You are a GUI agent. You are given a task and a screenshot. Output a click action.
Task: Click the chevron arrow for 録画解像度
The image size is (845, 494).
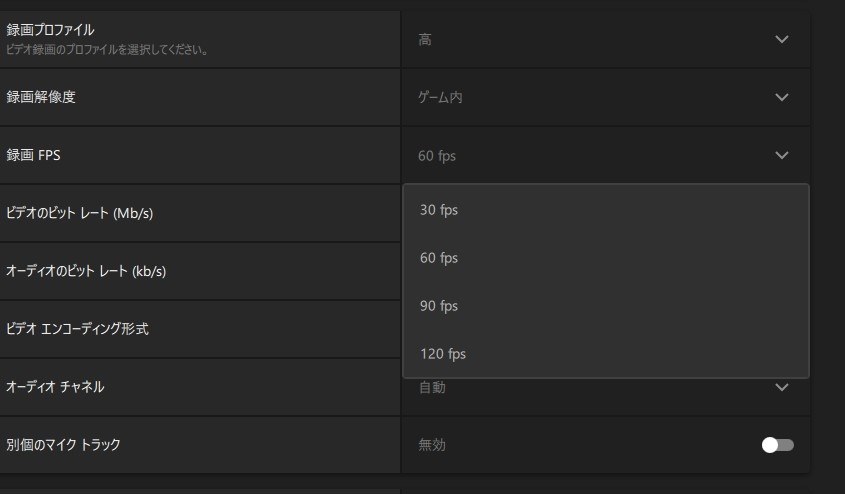[782, 97]
